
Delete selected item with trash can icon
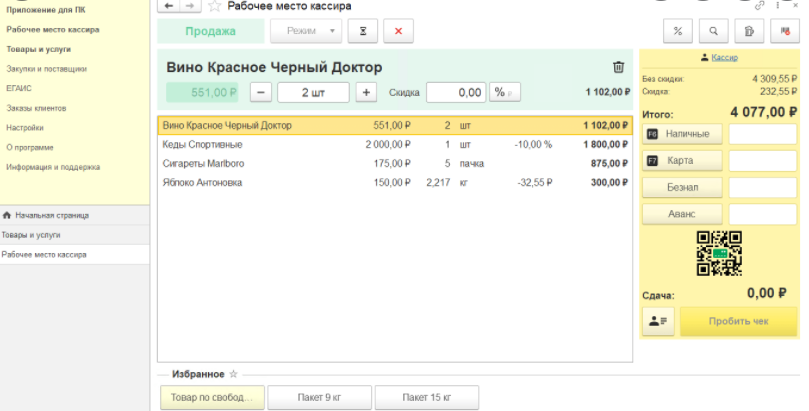618,67
